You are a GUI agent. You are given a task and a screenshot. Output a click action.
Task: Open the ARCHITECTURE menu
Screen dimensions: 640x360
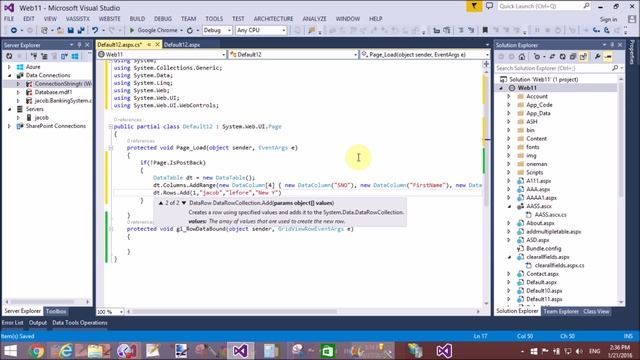click(273, 19)
